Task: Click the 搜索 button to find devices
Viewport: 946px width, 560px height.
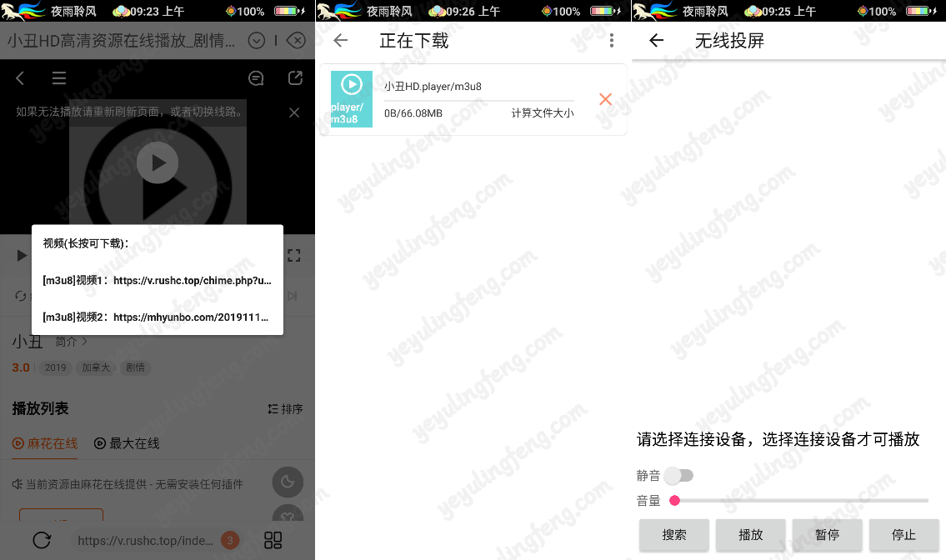Action: coord(674,535)
